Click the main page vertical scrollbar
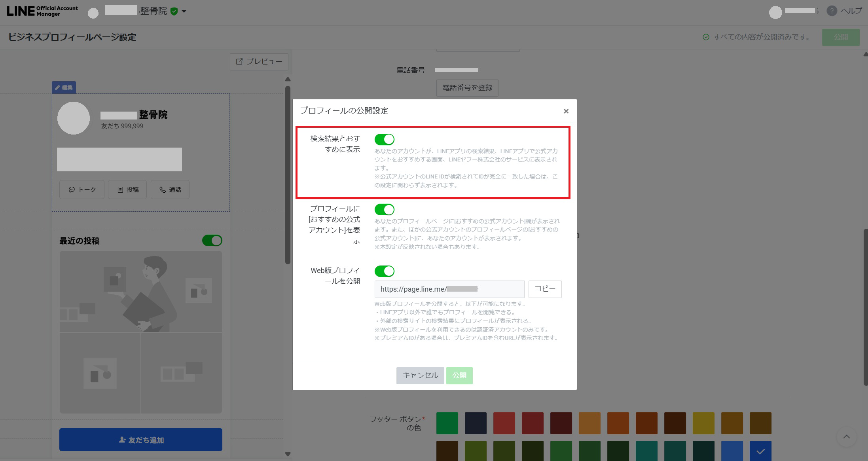 pyautogui.click(x=865, y=307)
